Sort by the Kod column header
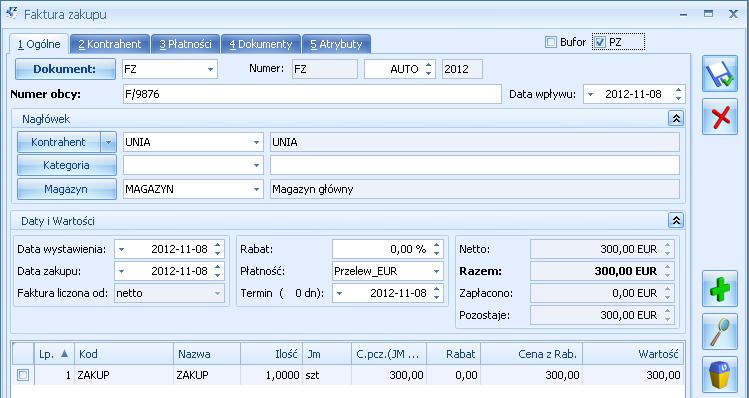The height and width of the screenshot is (398, 749). pyautogui.click(x=124, y=354)
